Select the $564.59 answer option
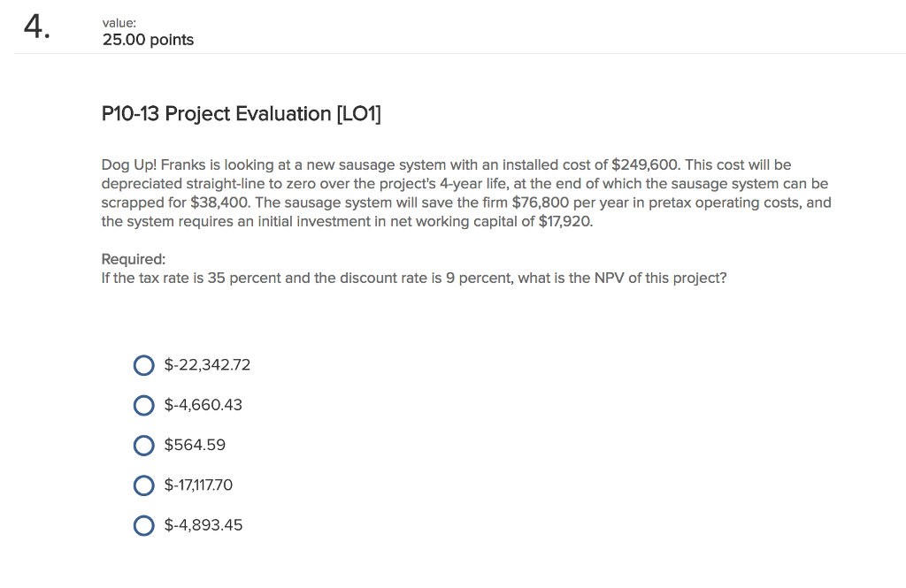This screenshot has width=906, height=588. click(x=144, y=446)
